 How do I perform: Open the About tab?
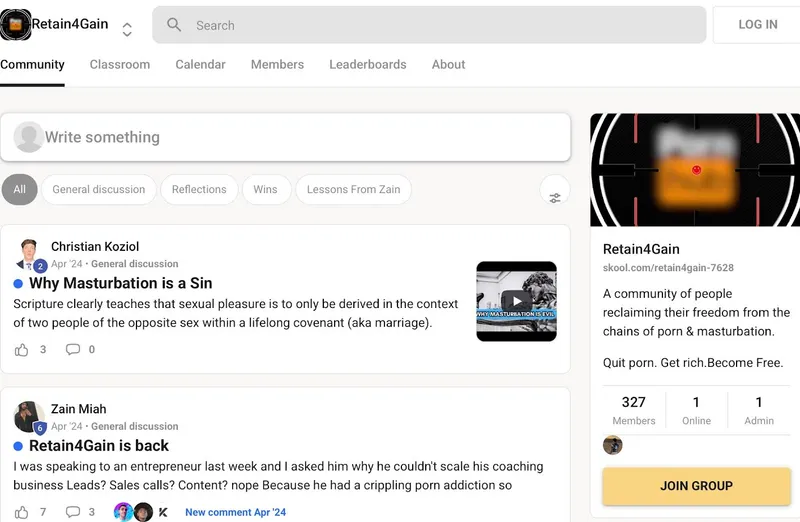tap(448, 64)
